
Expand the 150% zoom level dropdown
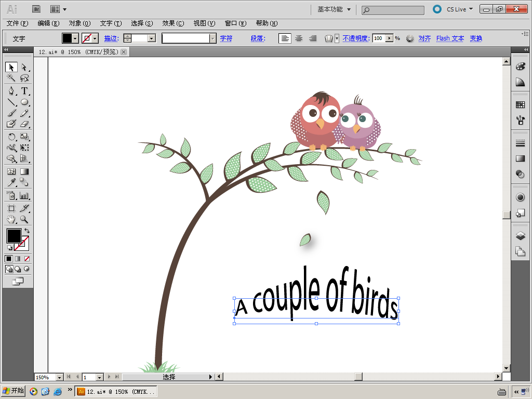(x=59, y=377)
